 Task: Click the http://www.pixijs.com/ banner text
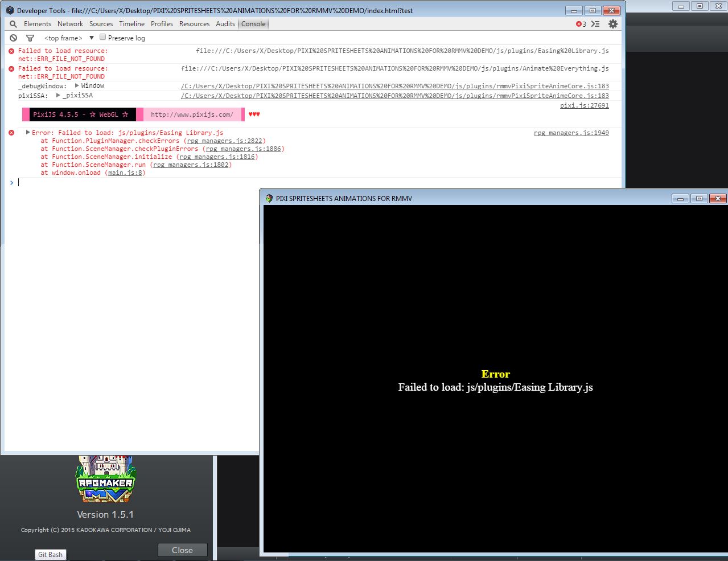[x=192, y=114]
